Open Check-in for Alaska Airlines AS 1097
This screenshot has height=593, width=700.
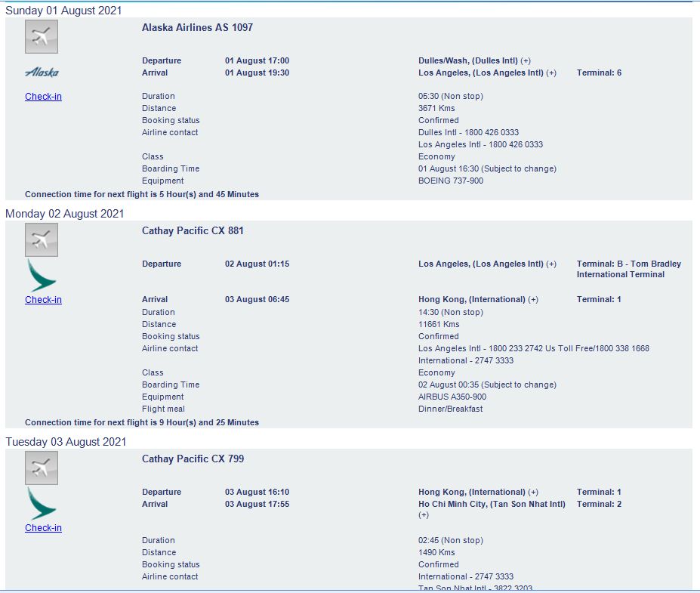43,97
